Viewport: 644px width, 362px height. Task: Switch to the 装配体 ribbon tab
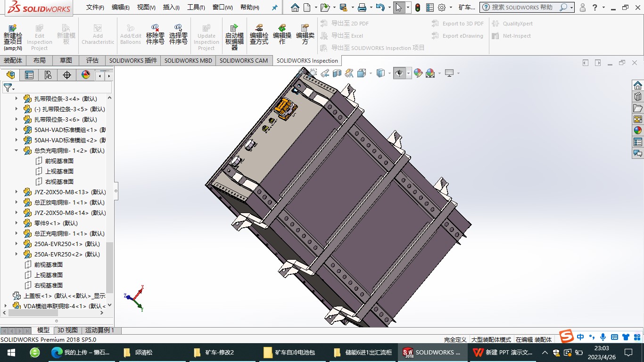tap(13, 60)
